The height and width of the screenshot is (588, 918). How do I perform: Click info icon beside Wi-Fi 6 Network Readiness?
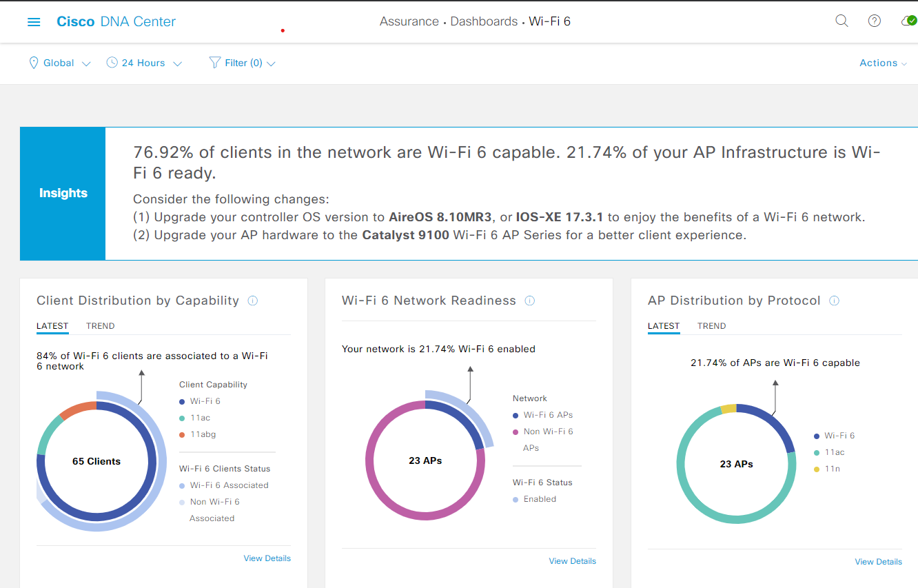coord(529,301)
